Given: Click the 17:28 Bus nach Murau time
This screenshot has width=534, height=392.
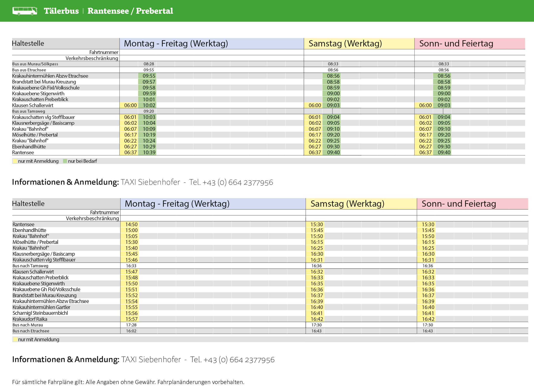Looking at the screenshot, I should [x=131, y=325].
